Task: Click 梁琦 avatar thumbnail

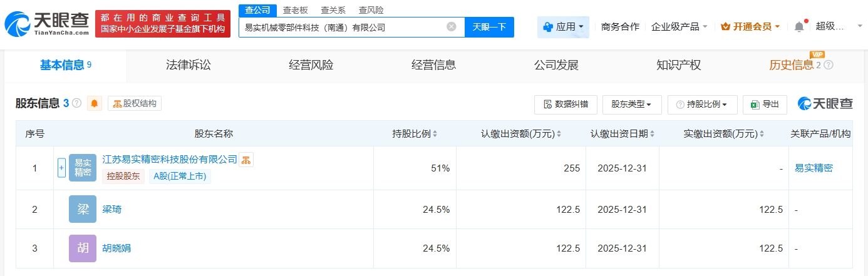Action: (x=83, y=210)
